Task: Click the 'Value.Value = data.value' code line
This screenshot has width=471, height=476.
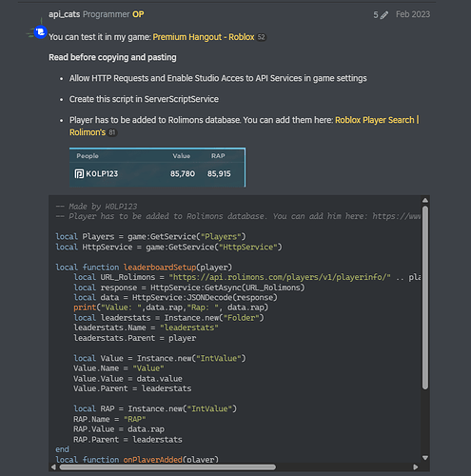Action: pos(128,379)
